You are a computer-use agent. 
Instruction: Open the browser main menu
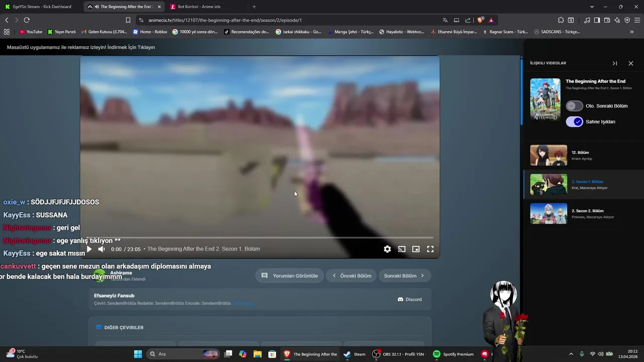637,20
